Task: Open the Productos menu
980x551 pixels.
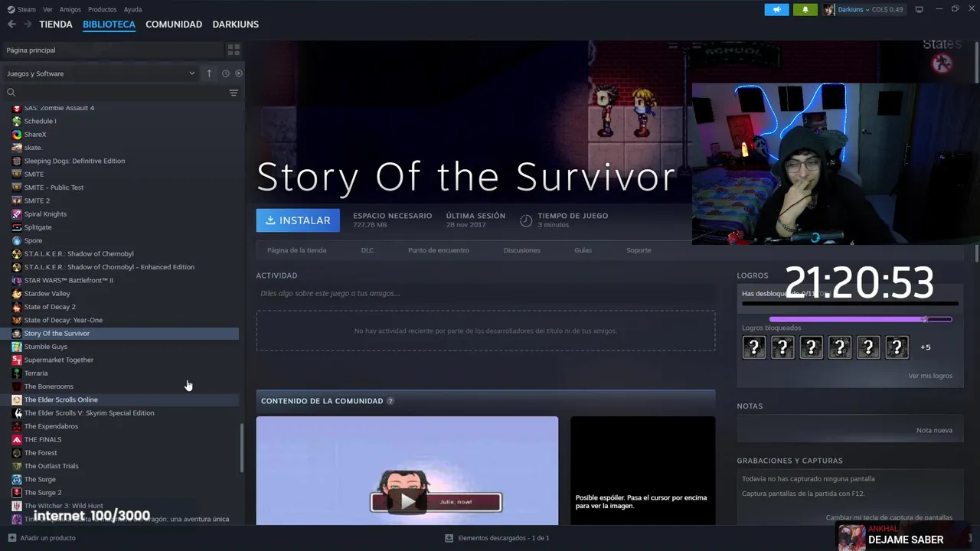Action: click(x=102, y=9)
